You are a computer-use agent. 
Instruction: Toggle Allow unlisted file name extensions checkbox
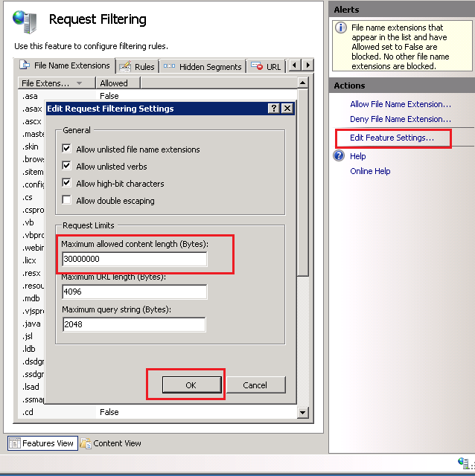click(x=66, y=149)
